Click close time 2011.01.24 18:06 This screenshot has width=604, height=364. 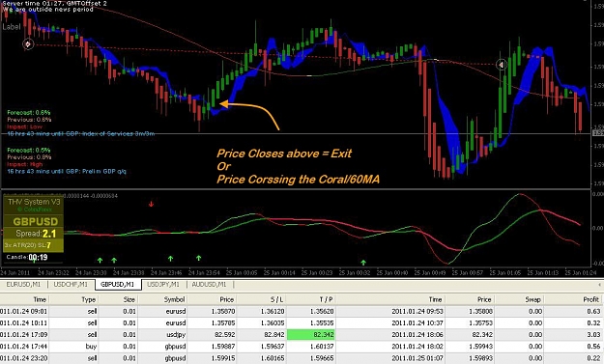(417, 335)
